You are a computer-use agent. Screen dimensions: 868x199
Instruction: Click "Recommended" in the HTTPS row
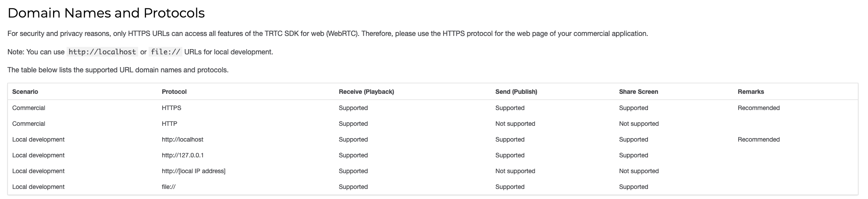pos(758,108)
